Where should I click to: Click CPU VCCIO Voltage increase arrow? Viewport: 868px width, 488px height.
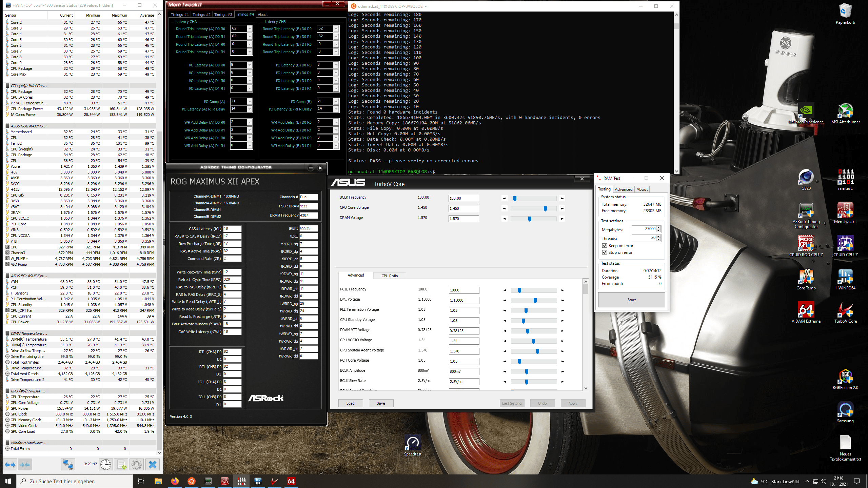[563, 341]
